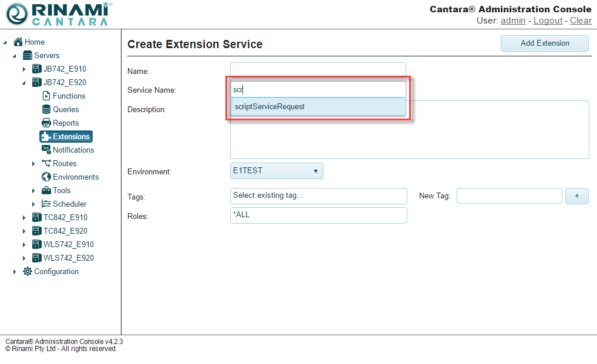Click the plus button beside New Tag
This screenshot has width=597, height=364.
click(576, 196)
